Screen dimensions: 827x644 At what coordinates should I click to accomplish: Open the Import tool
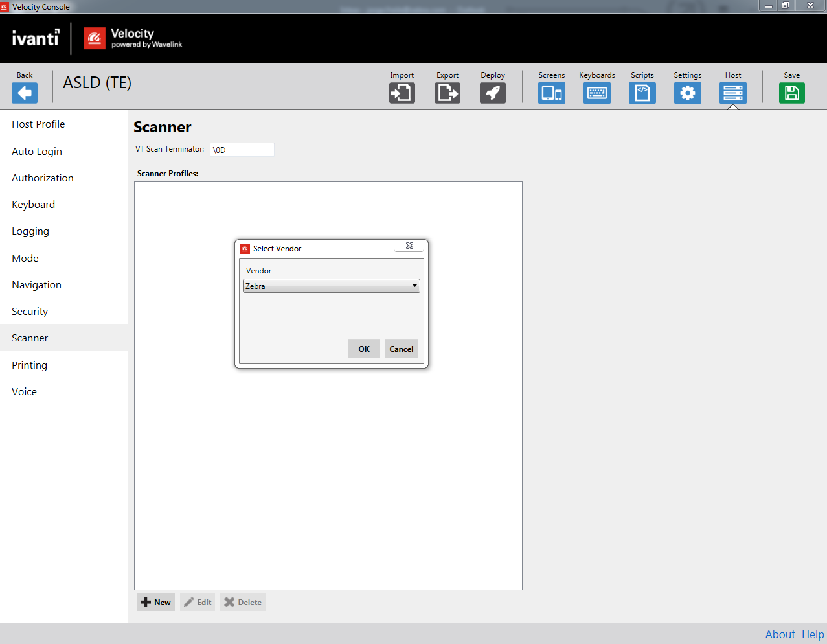coord(402,93)
